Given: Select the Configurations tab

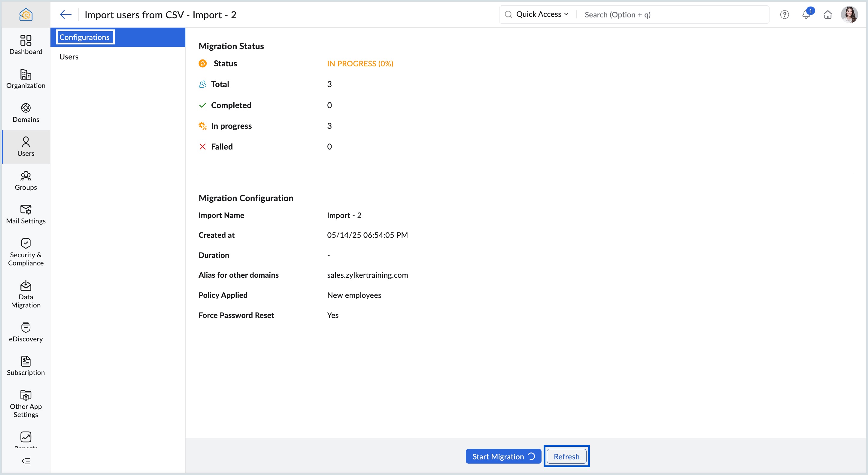Looking at the screenshot, I should 85,37.
